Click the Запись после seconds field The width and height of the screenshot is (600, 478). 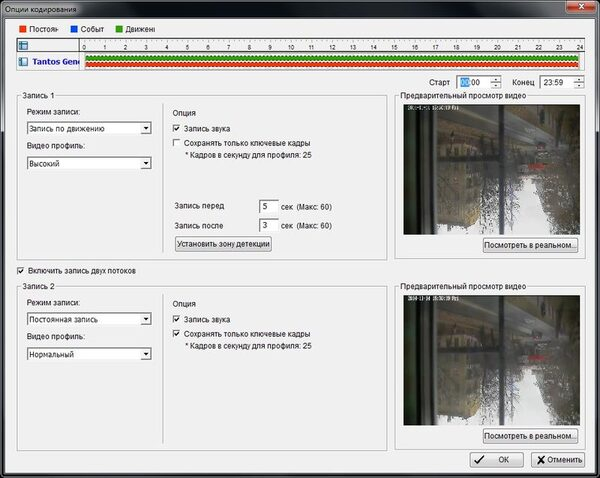pos(269,225)
